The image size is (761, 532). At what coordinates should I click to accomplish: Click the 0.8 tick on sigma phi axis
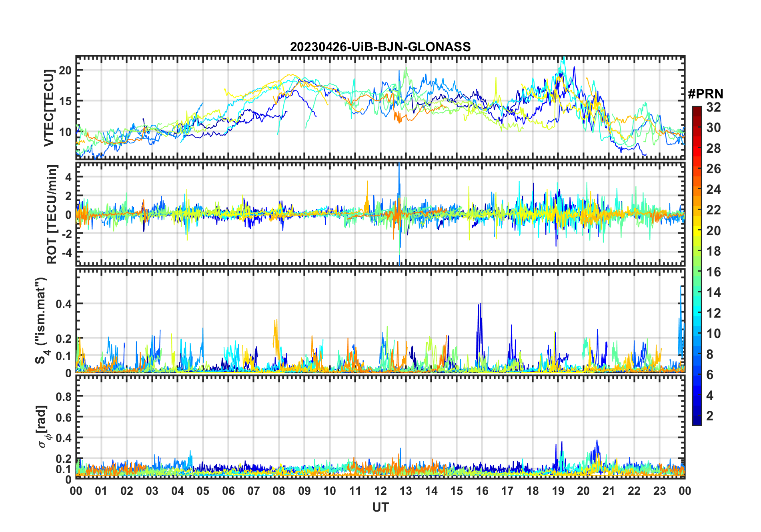click(64, 396)
